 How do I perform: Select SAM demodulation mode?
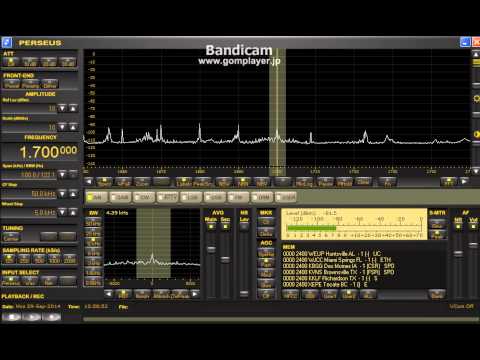120,197
